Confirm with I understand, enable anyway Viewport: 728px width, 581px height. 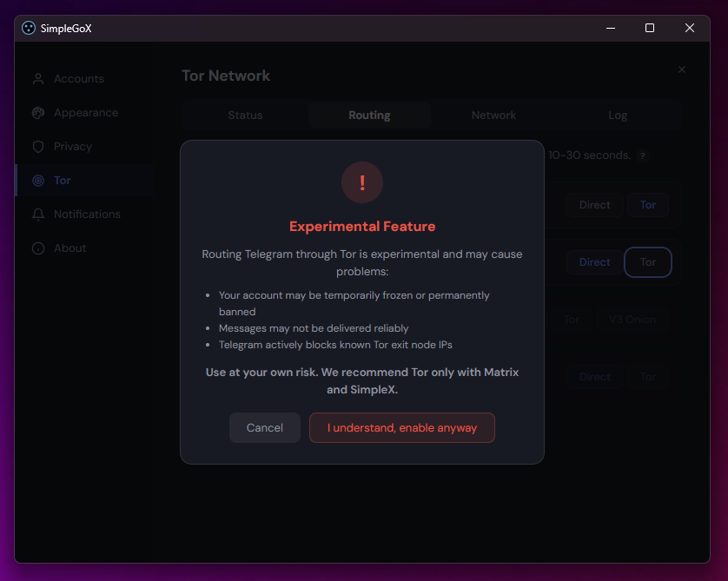[402, 427]
